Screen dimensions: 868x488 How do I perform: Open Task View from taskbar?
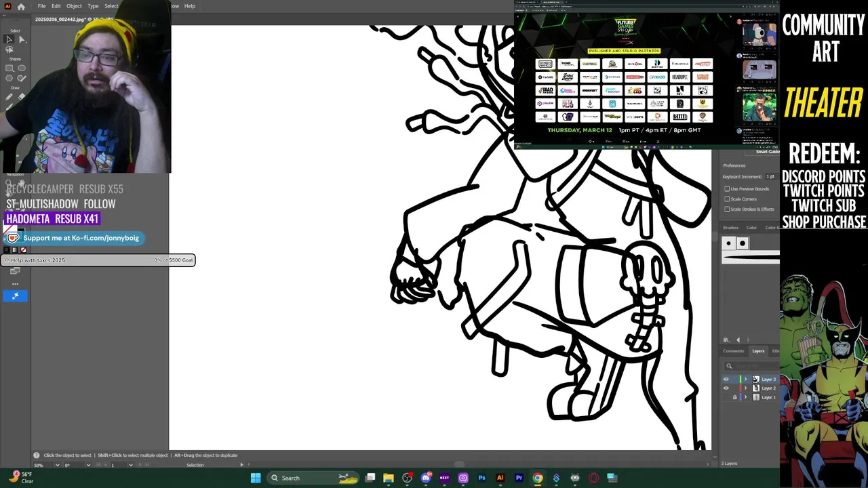(370, 478)
